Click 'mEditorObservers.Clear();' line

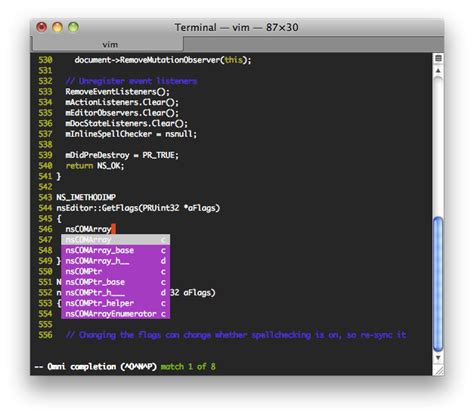[122, 113]
